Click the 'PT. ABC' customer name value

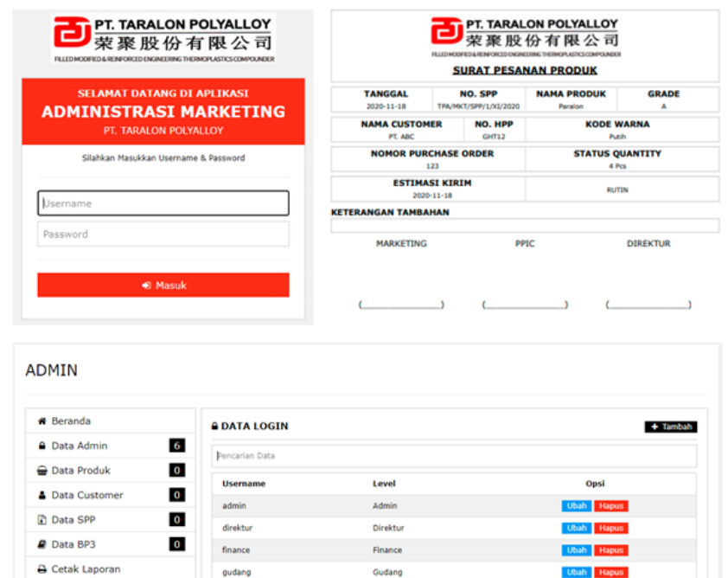click(x=401, y=137)
